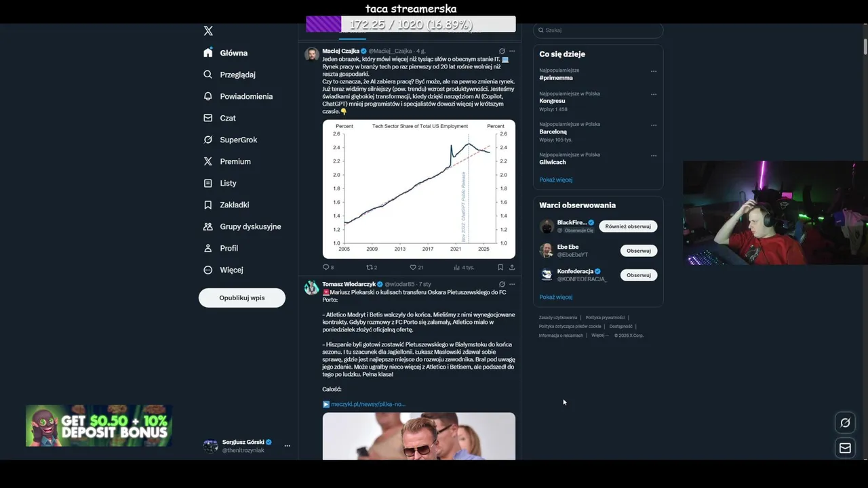Like Maciej Czajka's post via the heart icon

point(412,267)
